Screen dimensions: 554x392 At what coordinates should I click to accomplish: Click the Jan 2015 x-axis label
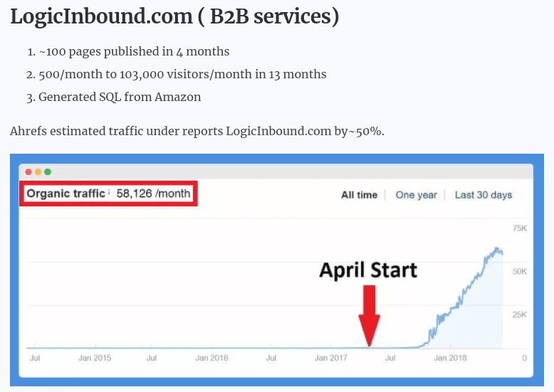[94, 358]
